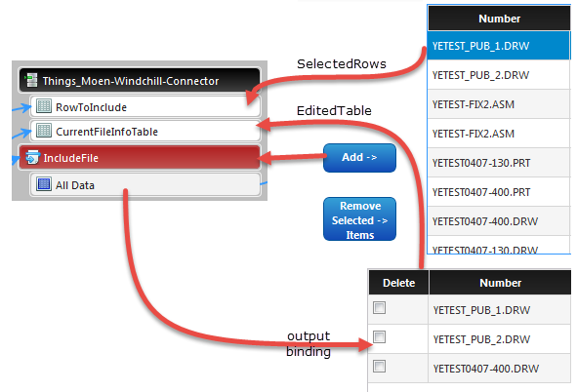This screenshot has height=392, width=577.
Task: Click Remove Selected Items button
Action: pyautogui.click(x=359, y=219)
